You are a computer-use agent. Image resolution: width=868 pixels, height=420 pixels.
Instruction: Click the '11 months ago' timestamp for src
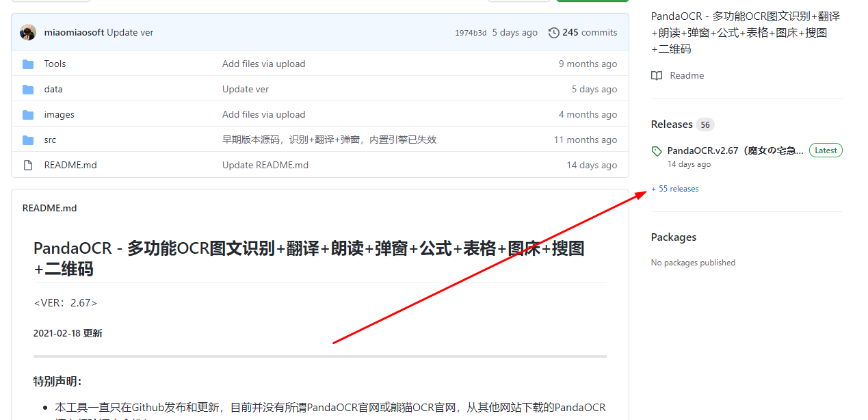pos(586,140)
